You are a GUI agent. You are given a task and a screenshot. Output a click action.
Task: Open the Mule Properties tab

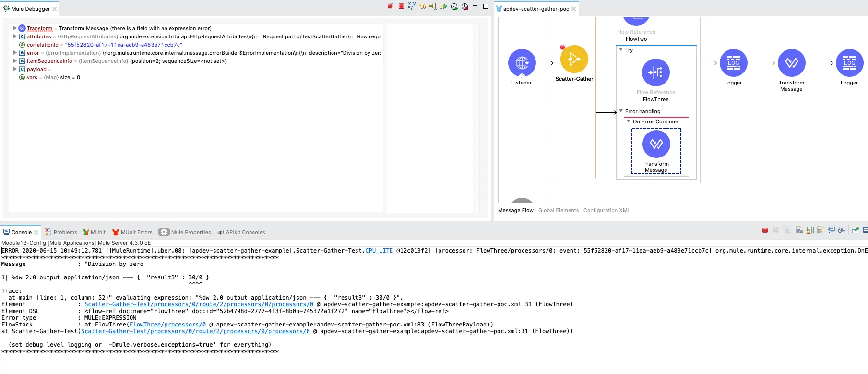[185, 232]
